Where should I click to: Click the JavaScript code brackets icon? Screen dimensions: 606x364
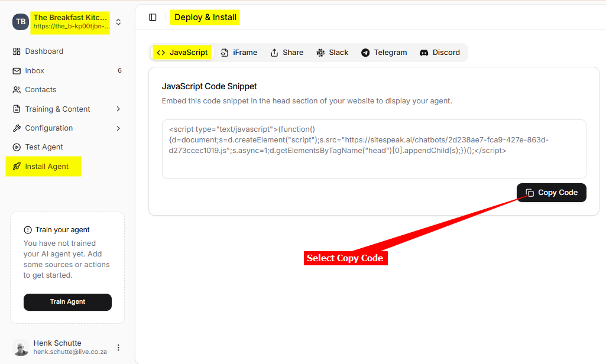tap(161, 53)
